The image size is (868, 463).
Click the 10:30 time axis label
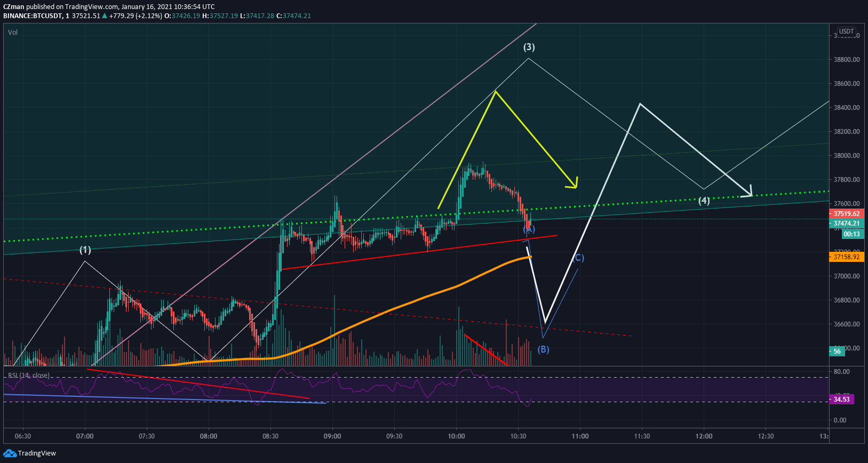[x=518, y=436]
